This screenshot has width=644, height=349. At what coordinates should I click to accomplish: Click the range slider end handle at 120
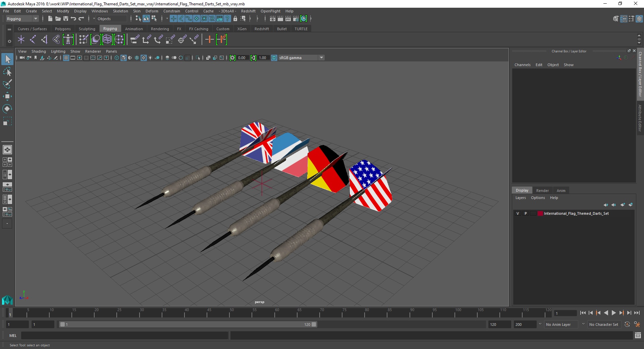pos(314,325)
